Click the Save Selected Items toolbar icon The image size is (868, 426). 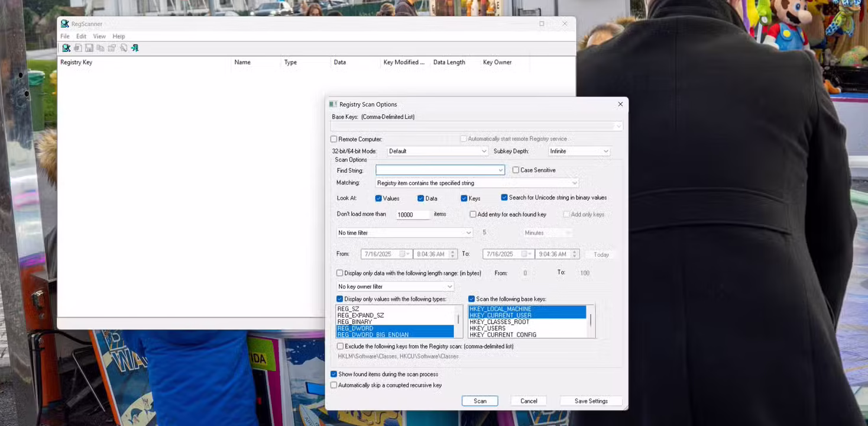(x=89, y=48)
